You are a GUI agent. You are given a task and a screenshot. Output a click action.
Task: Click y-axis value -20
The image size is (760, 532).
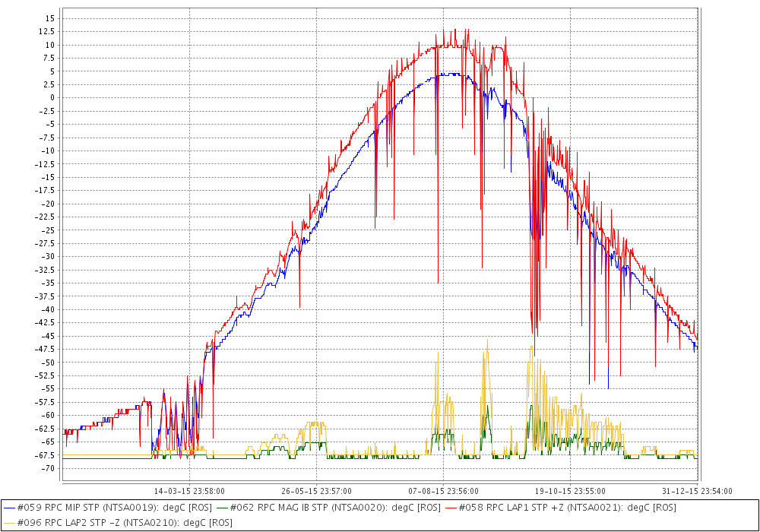pyautogui.click(x=49, y=204)
